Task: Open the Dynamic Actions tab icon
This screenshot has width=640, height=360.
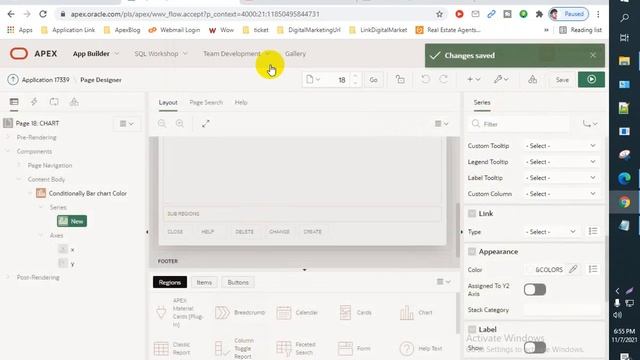Action: tap(34, 102)
